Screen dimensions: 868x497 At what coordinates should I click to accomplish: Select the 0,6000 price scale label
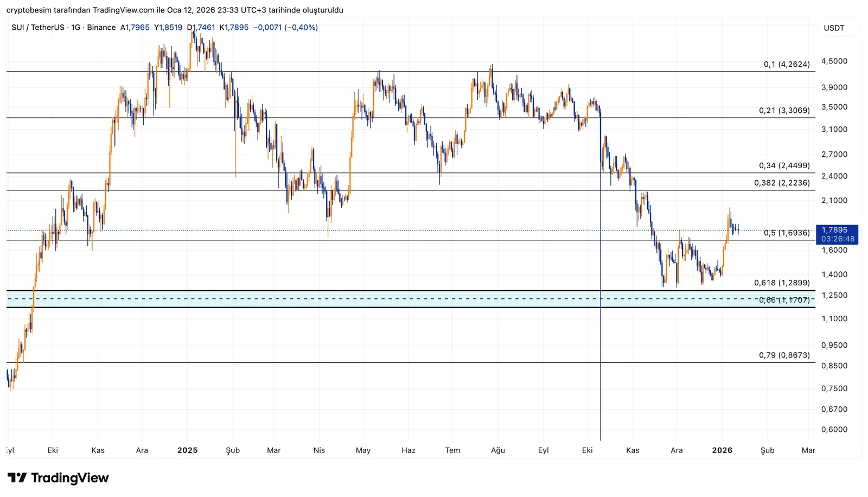click(x=834, y=430)
